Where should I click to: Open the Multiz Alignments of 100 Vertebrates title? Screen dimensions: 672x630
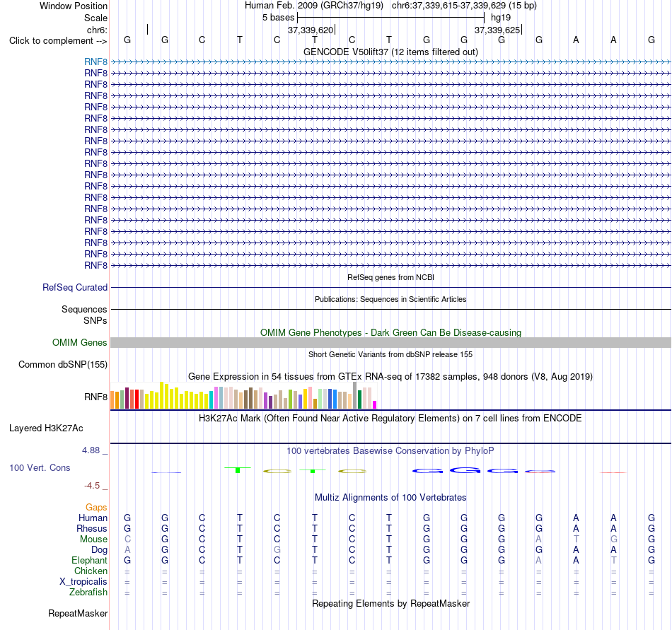390,497
